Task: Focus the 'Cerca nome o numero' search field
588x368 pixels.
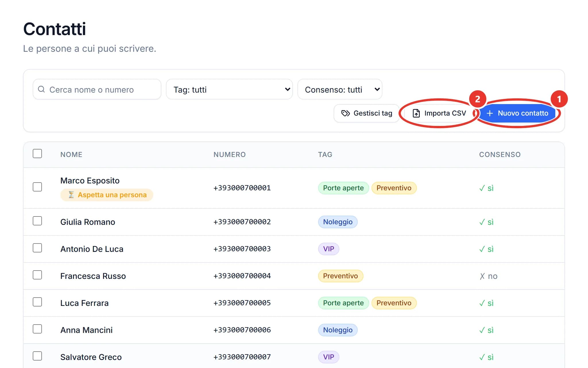Action: (97, 89)
